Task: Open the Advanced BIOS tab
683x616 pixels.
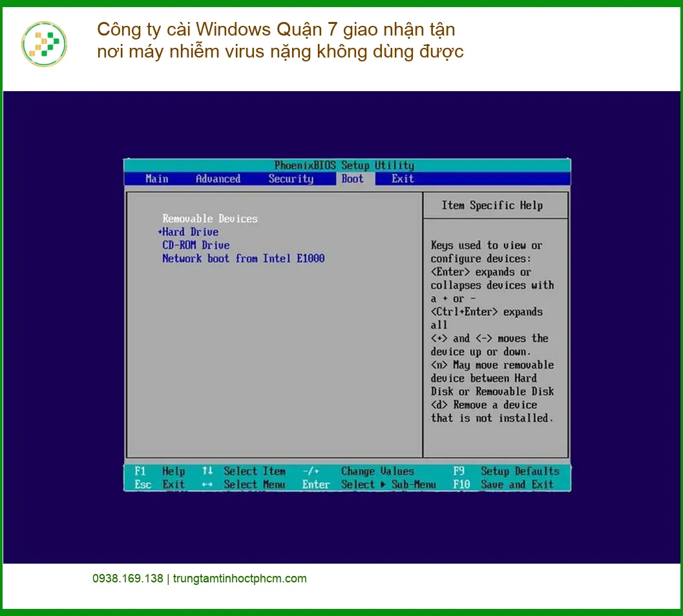Action: tap(218, 178)
